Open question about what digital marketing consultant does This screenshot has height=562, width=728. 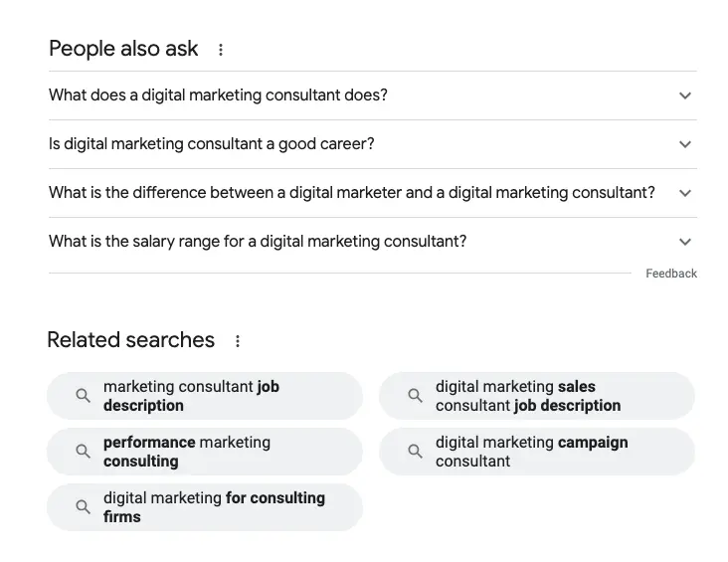click(x=218, y=95)
